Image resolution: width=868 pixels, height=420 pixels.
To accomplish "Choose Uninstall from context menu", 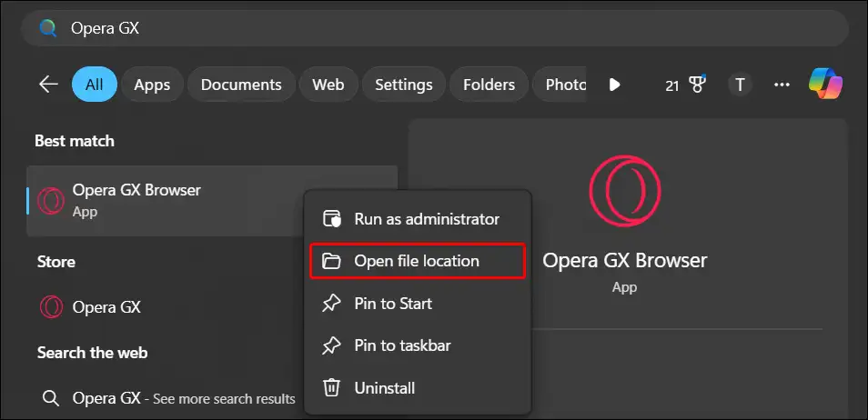I will [418, 388].
